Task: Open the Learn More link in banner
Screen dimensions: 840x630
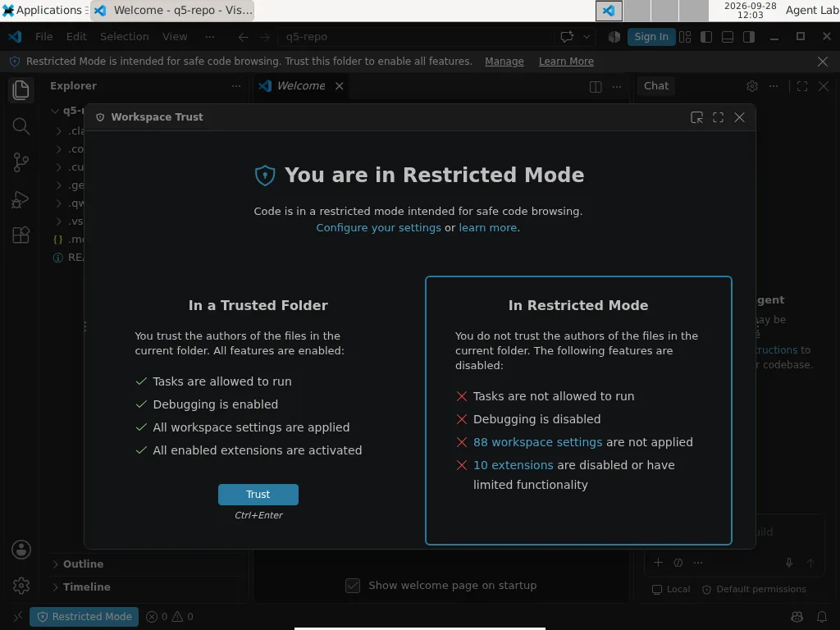Action: click(x=566, y=62)
